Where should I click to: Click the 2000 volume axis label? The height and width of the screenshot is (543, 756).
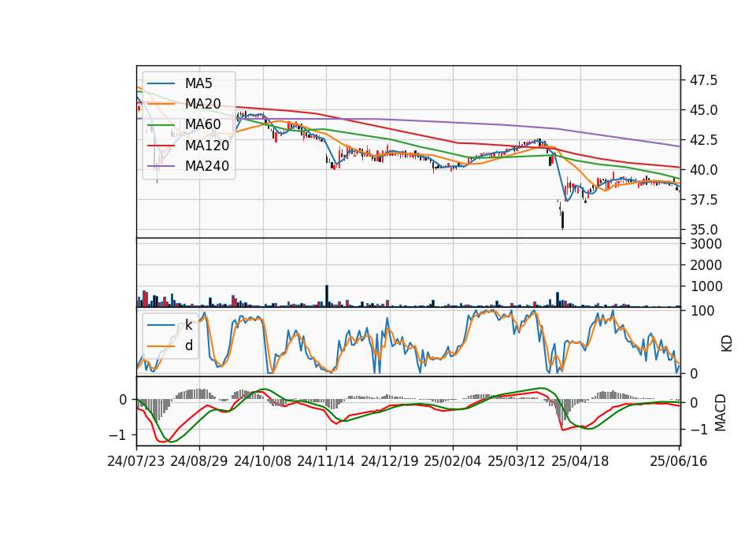pos(706,265)
